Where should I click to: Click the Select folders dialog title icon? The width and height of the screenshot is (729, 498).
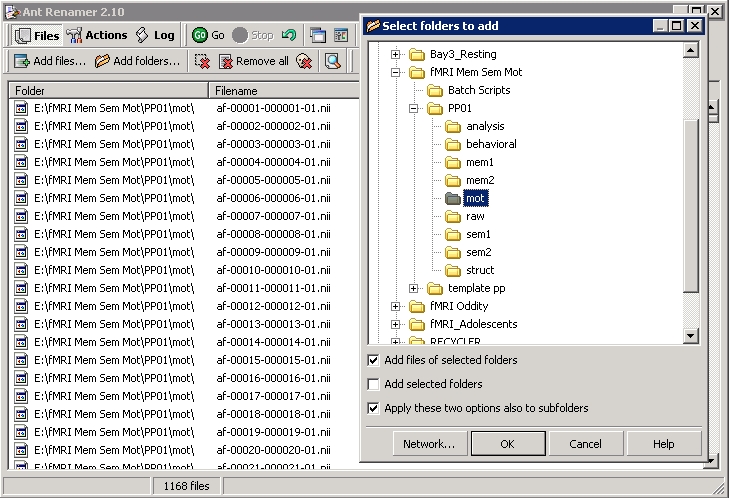pyautogui.click(x=373, y=26)
